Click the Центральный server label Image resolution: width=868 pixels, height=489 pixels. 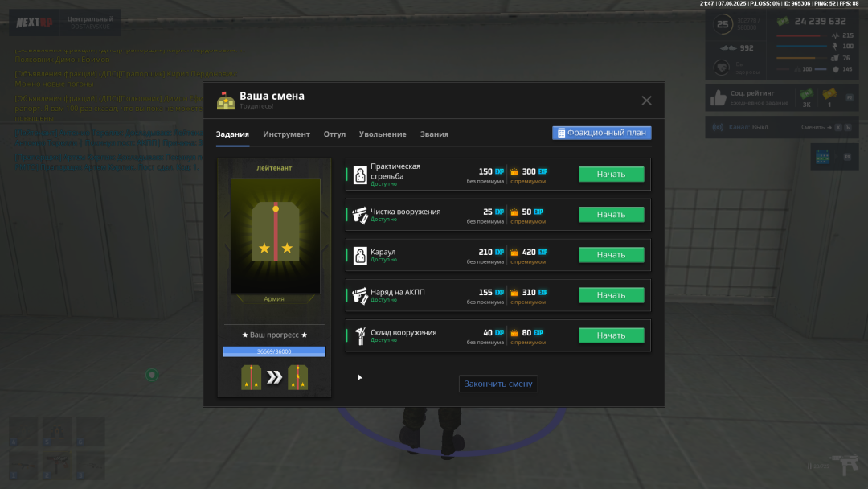pyautogui.click(x=90, y=18)
